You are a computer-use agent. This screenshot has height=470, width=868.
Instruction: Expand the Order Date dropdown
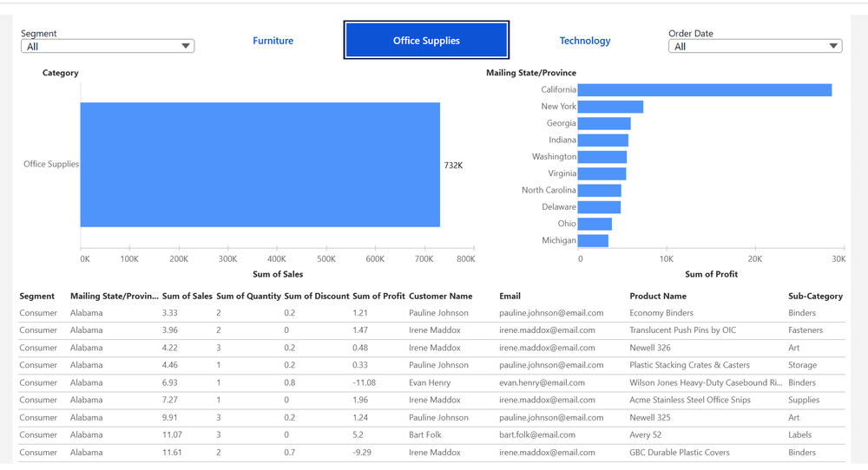[755, 47]
